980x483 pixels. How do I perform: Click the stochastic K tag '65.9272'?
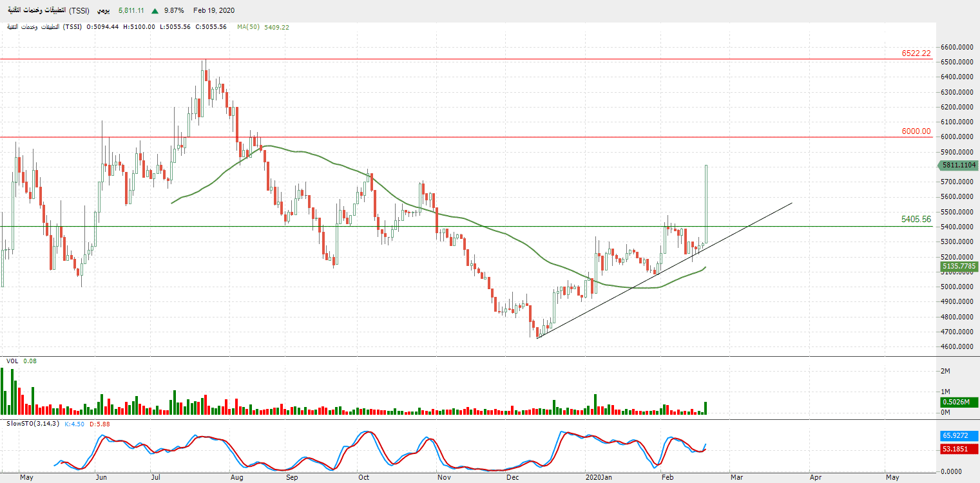958,436
